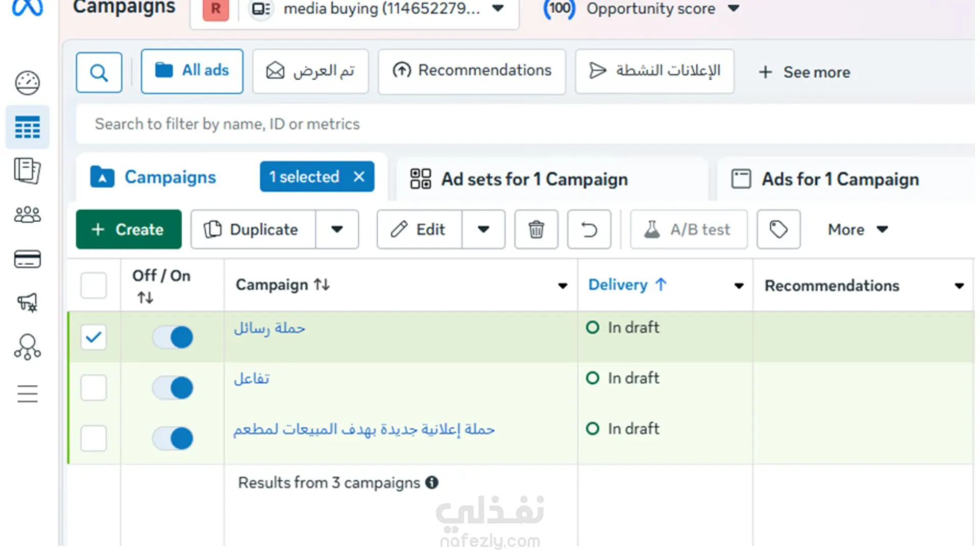Expand the Edit options dropdown arrow
This screenshot has height=551, width=980.
(x=483, y=230)
